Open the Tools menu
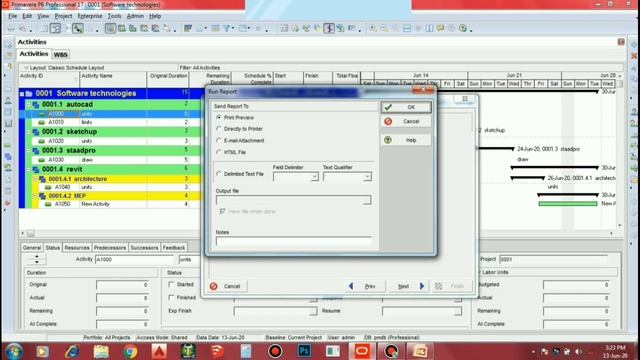The width and height of the screenshot is (640, 360). pos(114,16)
